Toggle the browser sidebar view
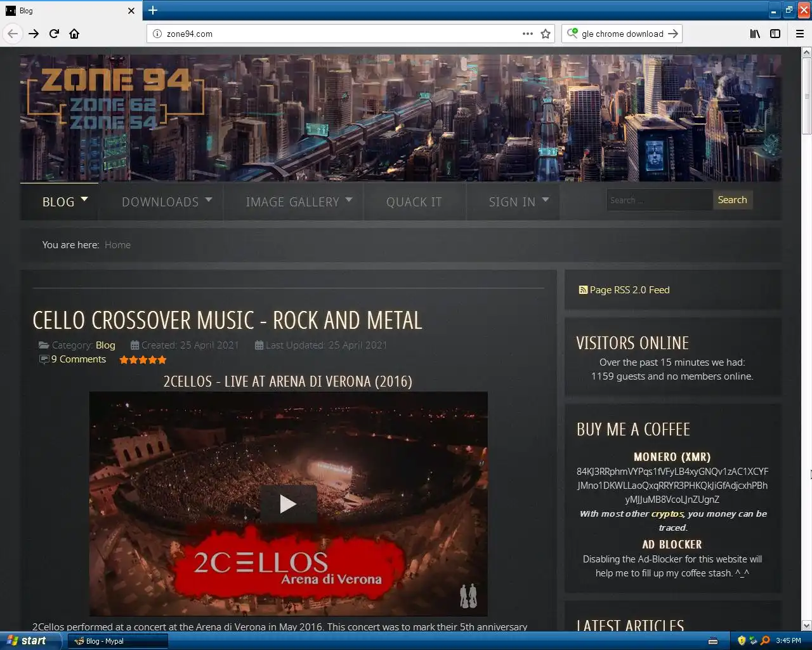The height and width of the screenshot is (650, 812). tap(775, 34)
